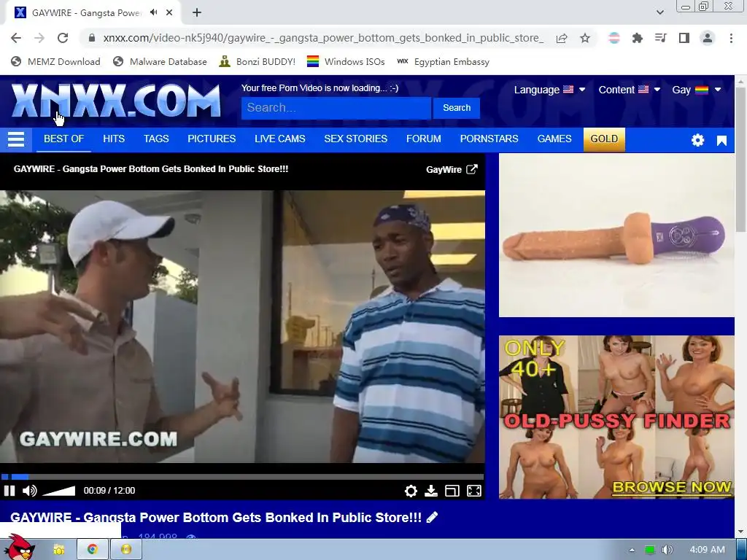Open the HITS section
747x560 pixels.
[x=114, y=139]
